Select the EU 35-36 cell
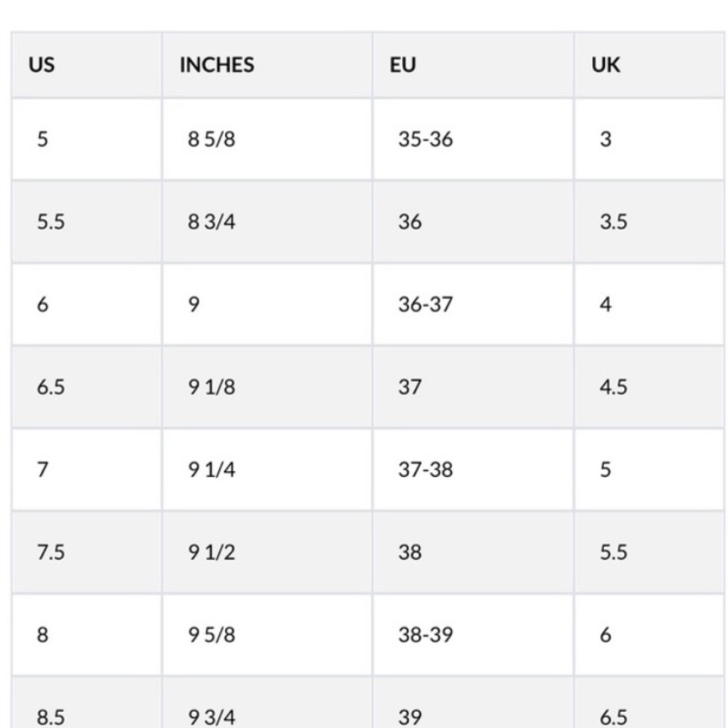The width and height of the screenshot is (728, 728). (x=472, y=139)
